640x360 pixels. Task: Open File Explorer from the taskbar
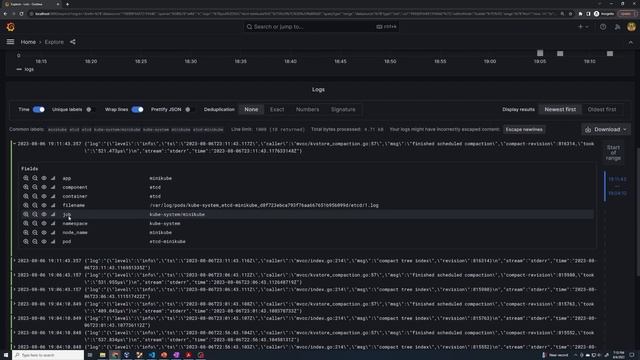tap(102, 355)
